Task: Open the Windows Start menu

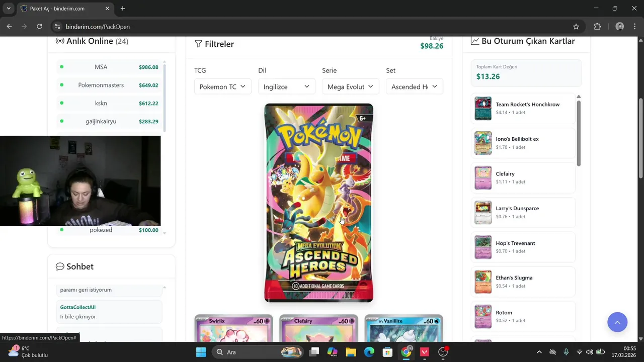Action: (201, 352)
